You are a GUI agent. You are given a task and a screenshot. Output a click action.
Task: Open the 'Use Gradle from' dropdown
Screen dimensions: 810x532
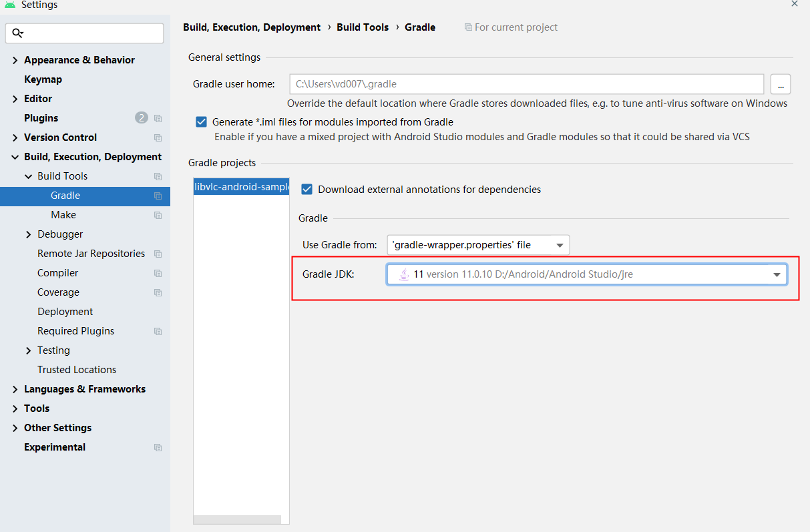click(x=478, y=245)
